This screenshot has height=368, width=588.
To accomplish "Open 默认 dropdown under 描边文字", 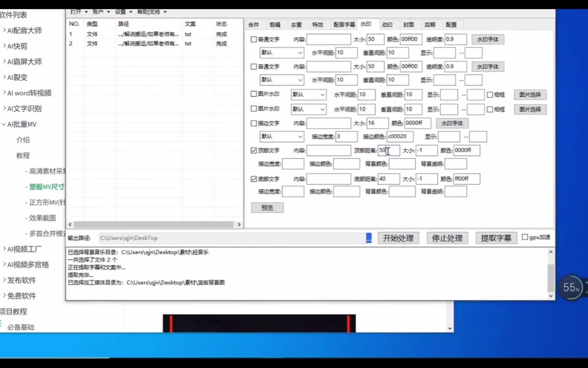I will (281, 137).
